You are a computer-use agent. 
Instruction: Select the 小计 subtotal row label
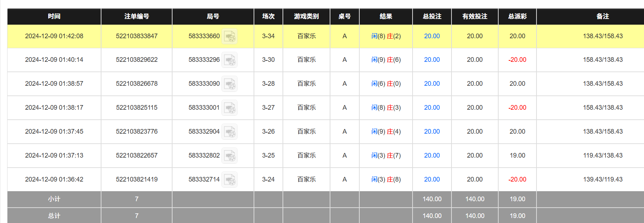tap(54, 199)
